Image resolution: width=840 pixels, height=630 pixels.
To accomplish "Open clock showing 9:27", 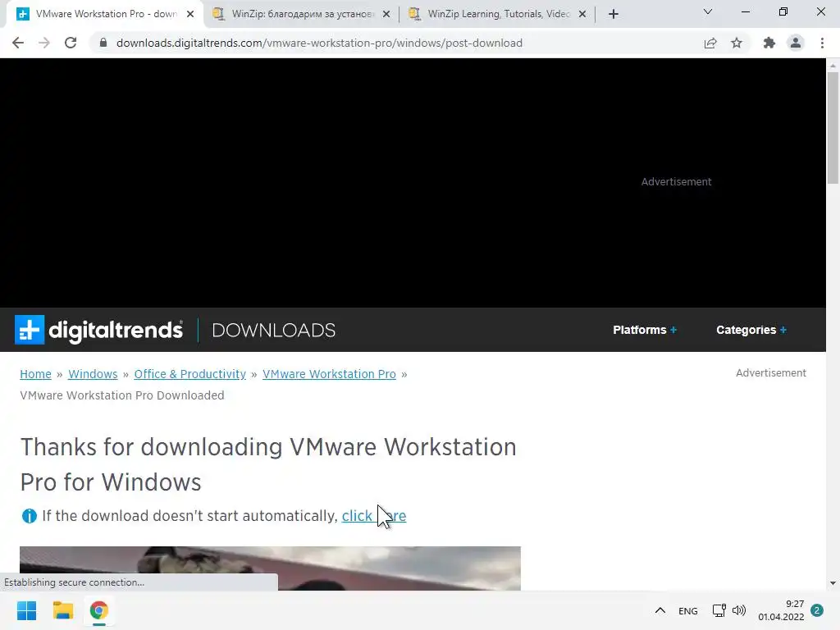I will tap(781, 610).
